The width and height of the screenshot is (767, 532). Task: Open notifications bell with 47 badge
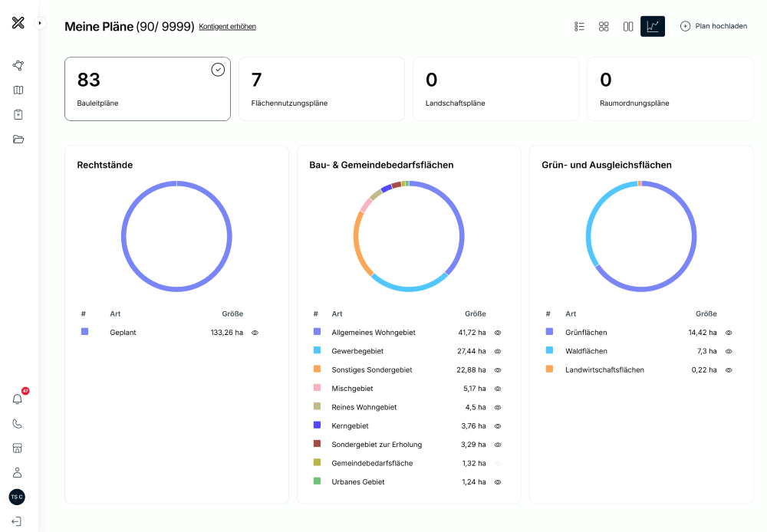click(18, 399)
